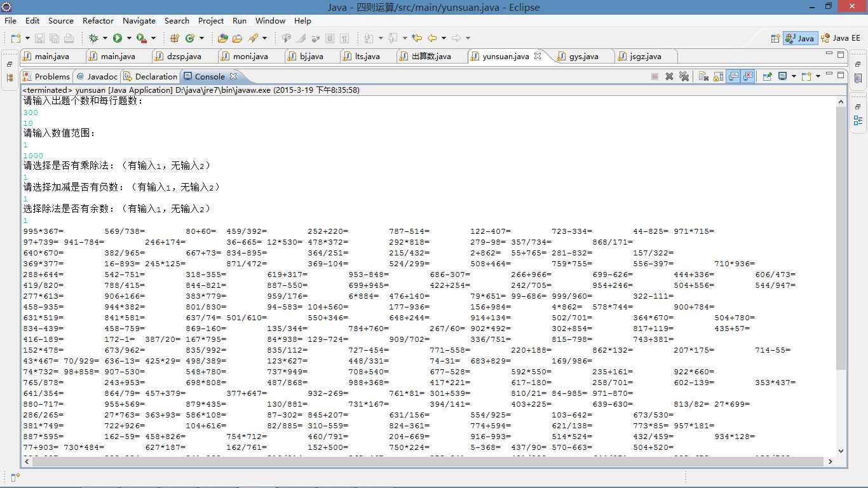Open the Outline view icon on right sidebar
This screenshot has width=868, height=488.
click(x=858, y=121)
